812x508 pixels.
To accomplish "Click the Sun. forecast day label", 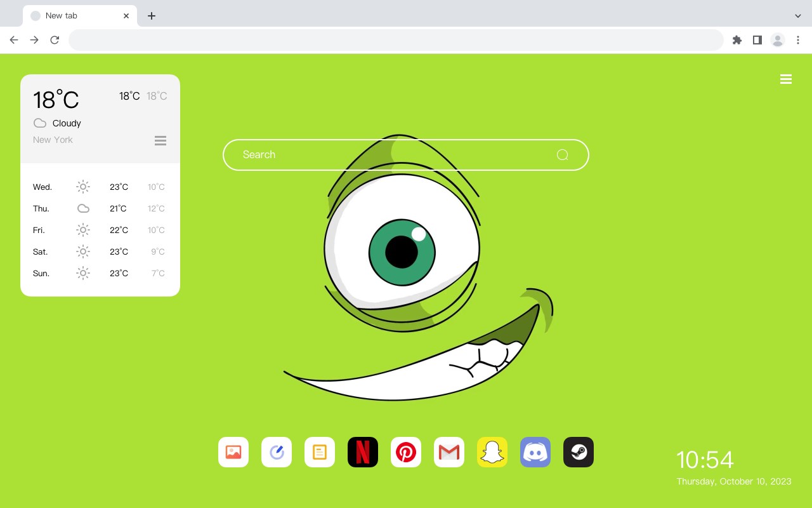I will point(41,274).
